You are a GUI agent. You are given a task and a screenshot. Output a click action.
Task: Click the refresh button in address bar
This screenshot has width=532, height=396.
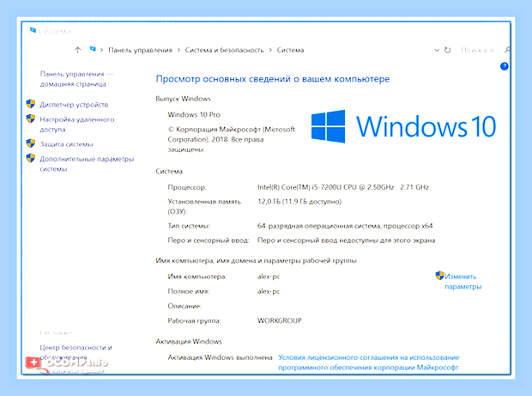click(448, 51)
